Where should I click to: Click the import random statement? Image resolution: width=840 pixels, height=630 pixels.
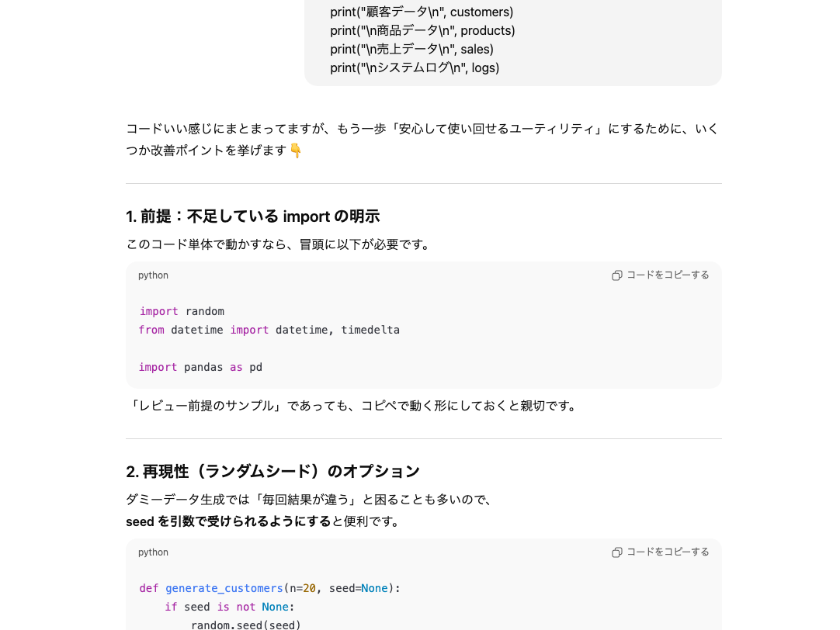click(x=181, y=311)
